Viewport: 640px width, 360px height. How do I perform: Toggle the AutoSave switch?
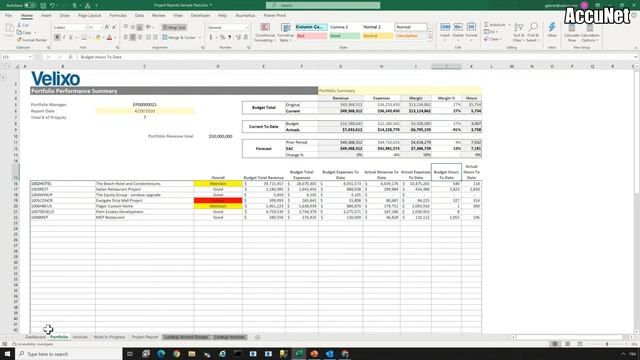point(30,5)
